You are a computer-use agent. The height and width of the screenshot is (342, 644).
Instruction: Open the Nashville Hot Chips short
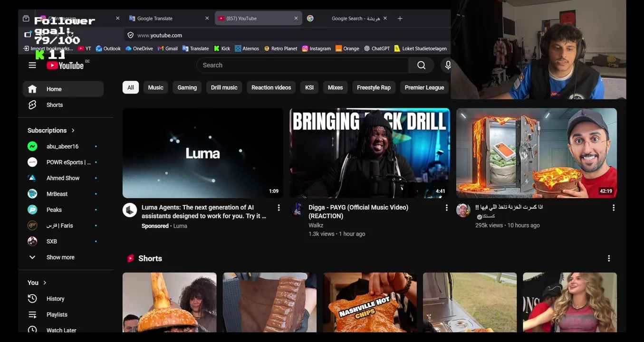[370, 303]
